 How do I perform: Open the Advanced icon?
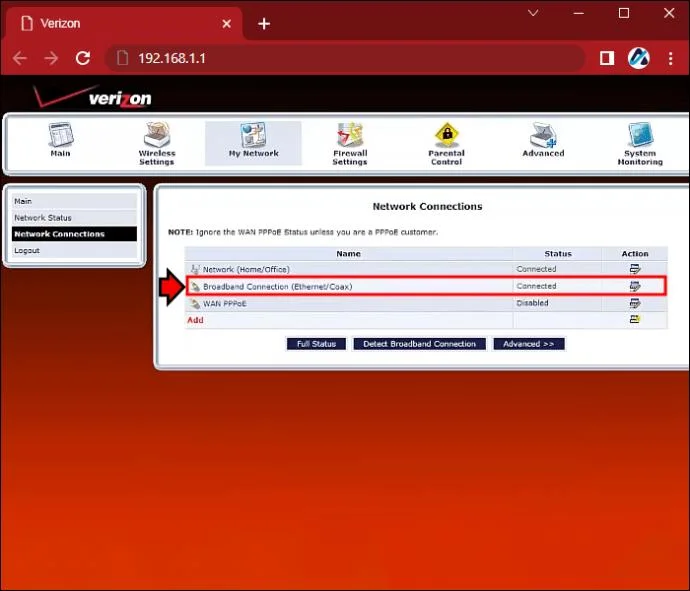tap(543, 136)
